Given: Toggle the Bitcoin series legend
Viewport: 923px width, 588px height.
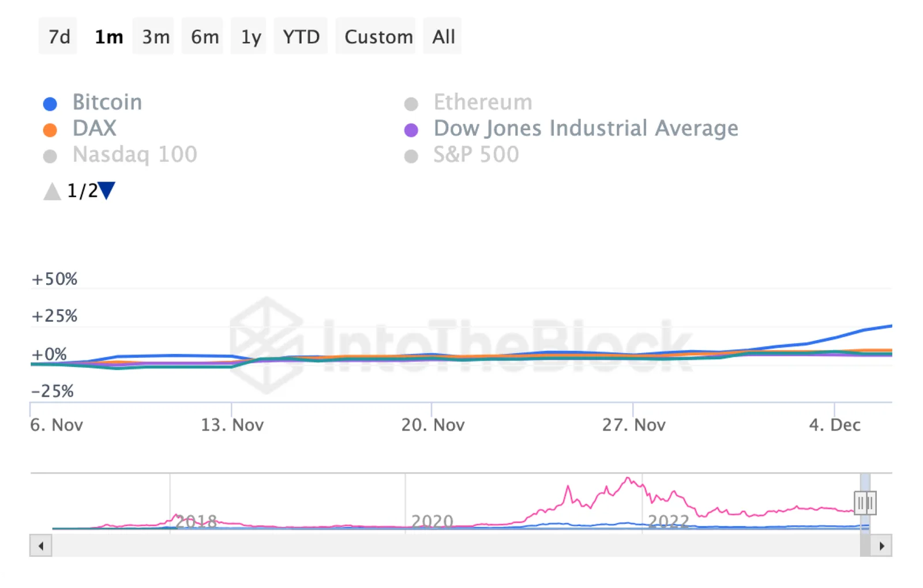Looking at the screenshot, I should click(93, 103).
